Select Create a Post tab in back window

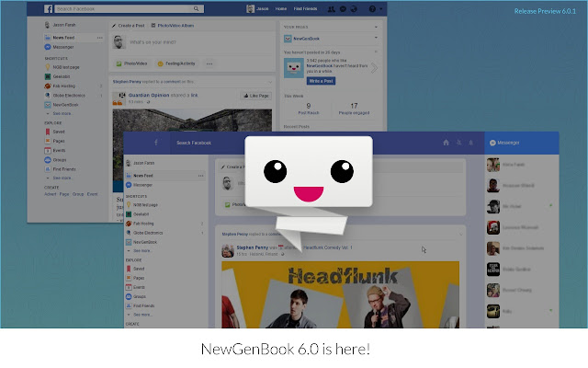[128, 26]
